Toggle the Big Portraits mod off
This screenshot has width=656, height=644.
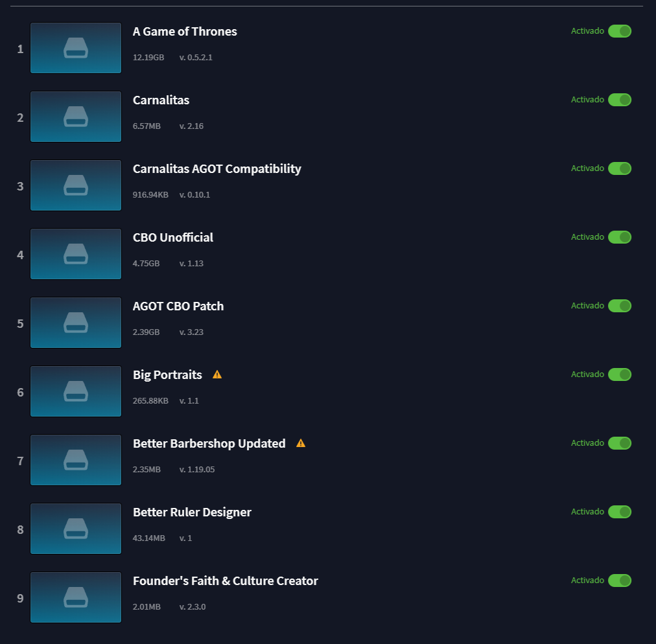click(620, 374)
